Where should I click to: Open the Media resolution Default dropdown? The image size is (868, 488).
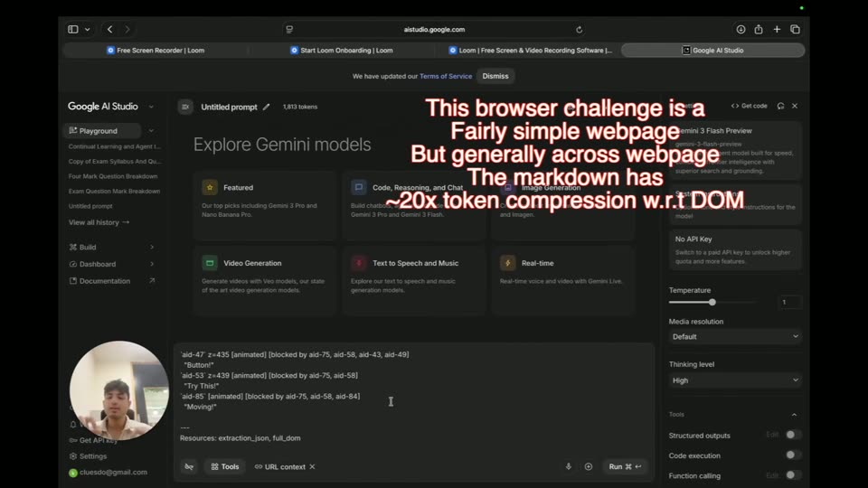click(x=734, y=336)
